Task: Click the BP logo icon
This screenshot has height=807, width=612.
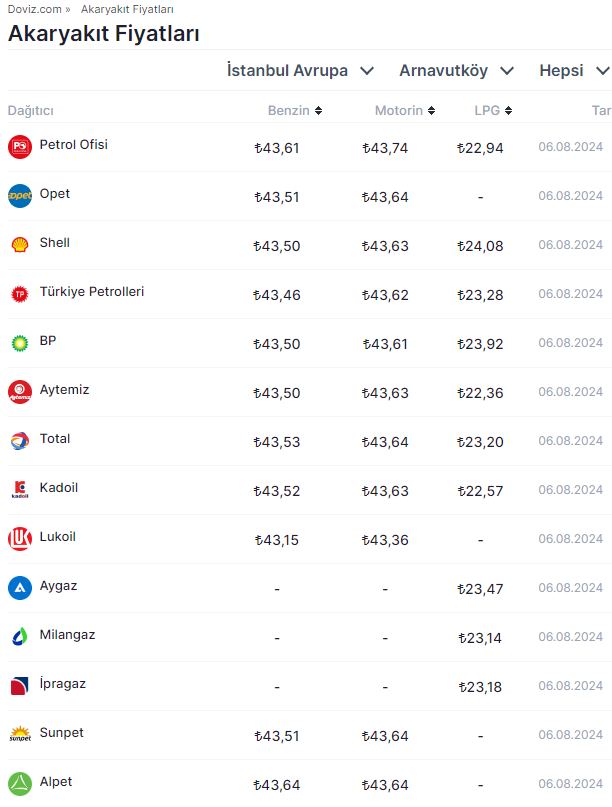Action: tap(20, 343)
